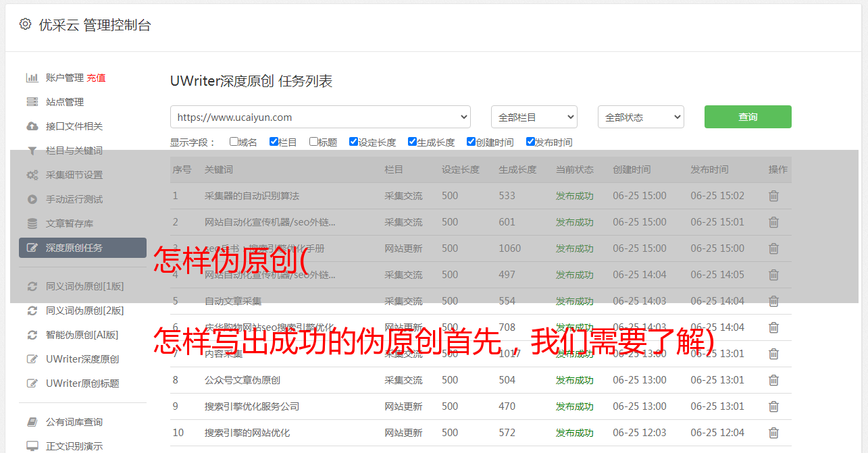
Task: Open the site URL dropdown
Action: [x=320, y=117]
